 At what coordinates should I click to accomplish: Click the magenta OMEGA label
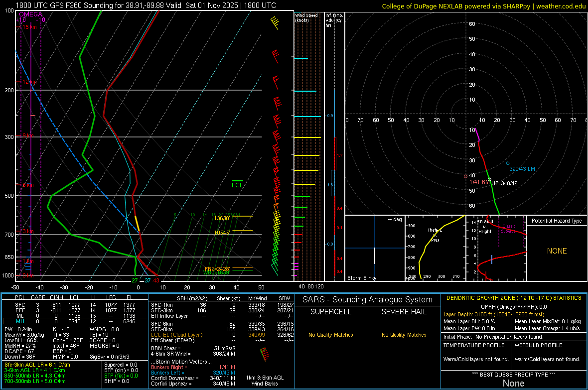coord(31,14)
